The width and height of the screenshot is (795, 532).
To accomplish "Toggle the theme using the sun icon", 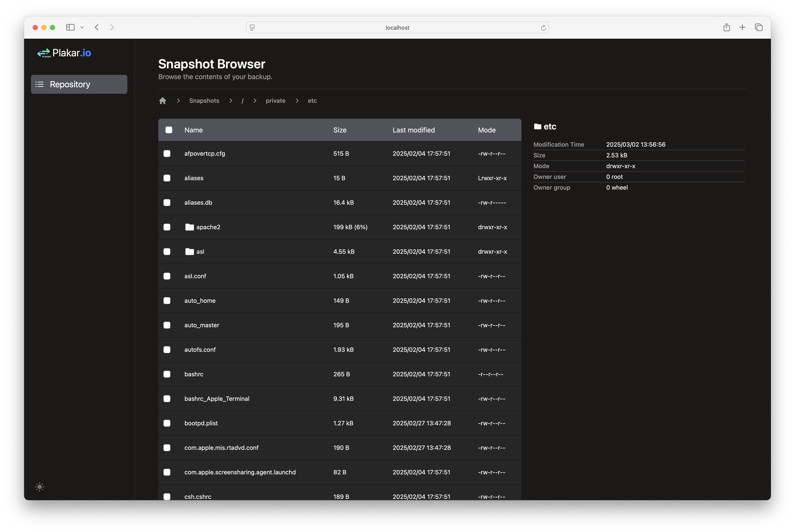I will [39, 487].
